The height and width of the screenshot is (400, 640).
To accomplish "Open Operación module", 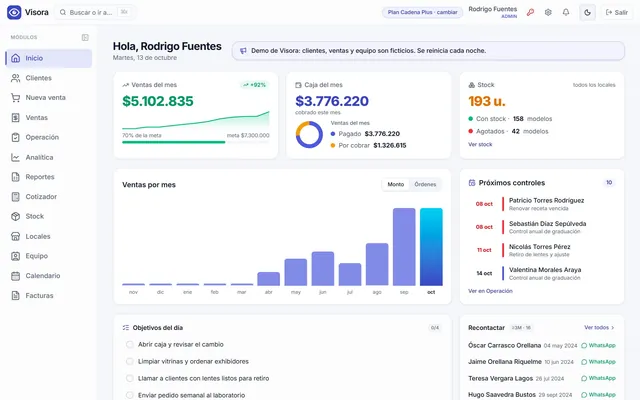I will pos(49,137).
